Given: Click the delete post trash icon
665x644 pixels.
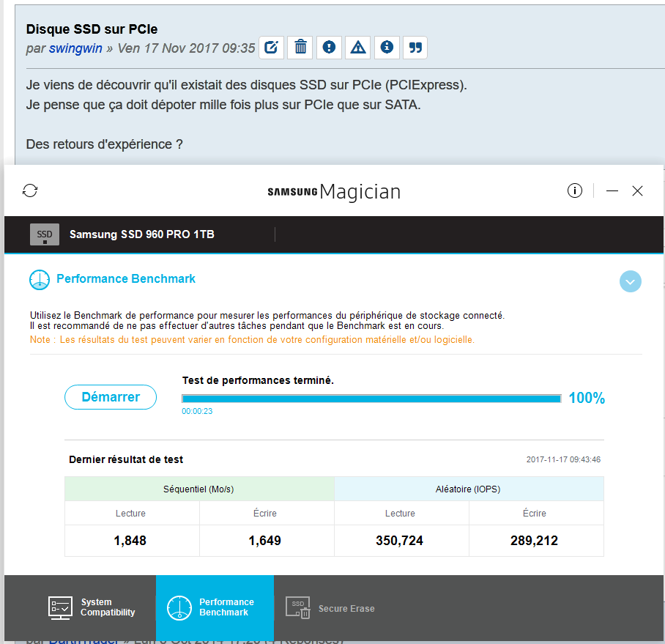Looking at the screenshot, I should tap(300, 48).
